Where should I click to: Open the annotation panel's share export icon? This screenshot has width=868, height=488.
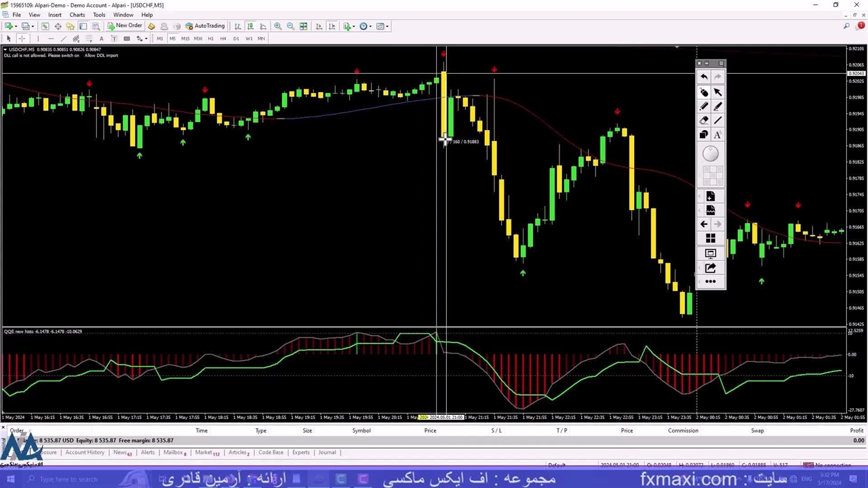pyautogui.click(x=711, y=268)
